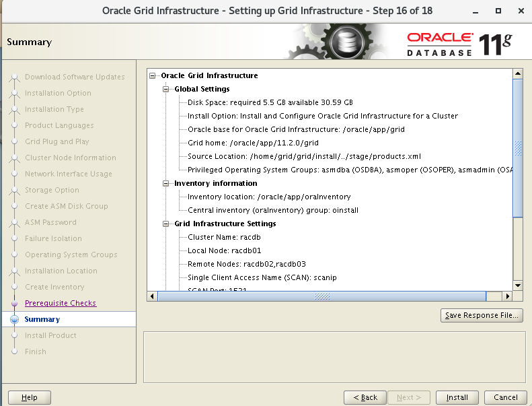Select the Inventory location row
The width and height of the screenshot is (532, 406).
point(269,197)
